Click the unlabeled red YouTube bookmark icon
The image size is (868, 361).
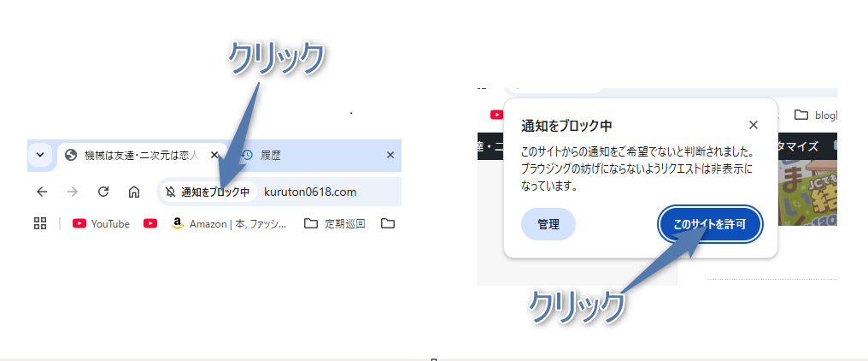pyautogui.click(x=150, y=224)
